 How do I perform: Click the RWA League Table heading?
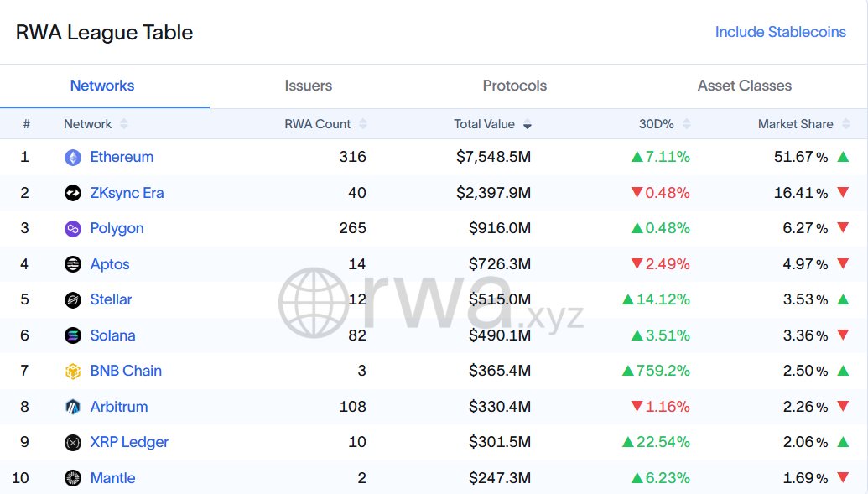pos(104,33)
